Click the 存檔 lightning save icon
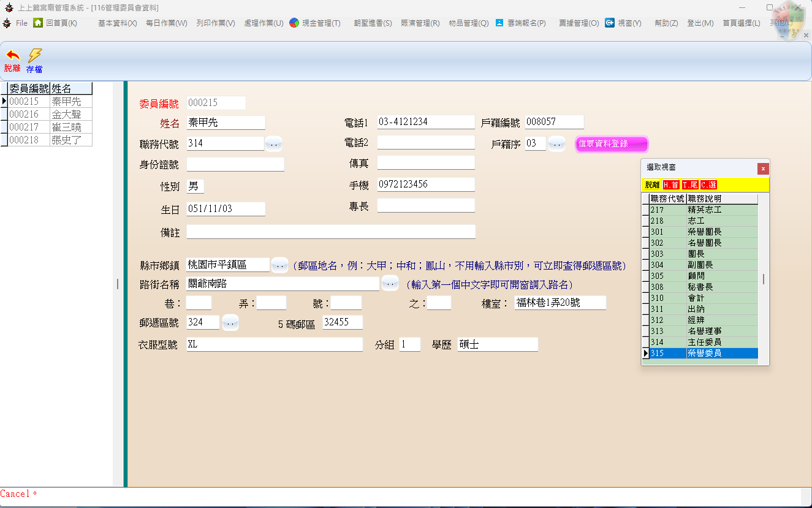 click(x=34, y=56)
